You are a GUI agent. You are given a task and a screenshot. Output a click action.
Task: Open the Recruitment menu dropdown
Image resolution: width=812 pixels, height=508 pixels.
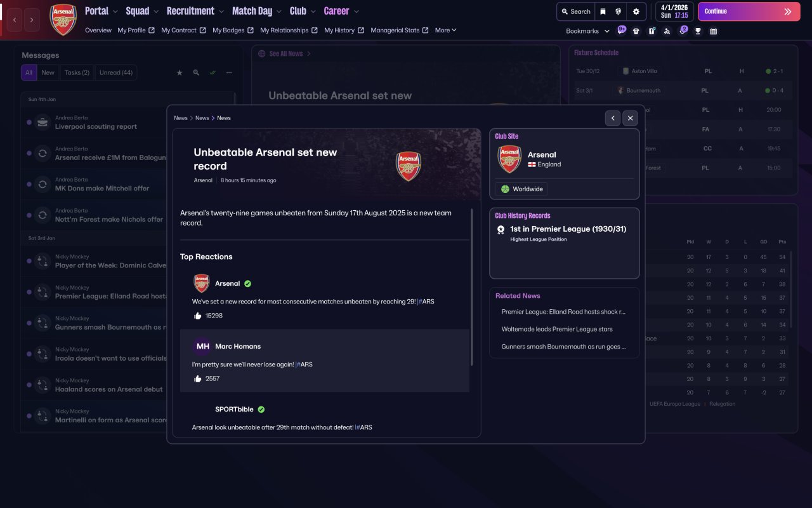pos(195,11)
